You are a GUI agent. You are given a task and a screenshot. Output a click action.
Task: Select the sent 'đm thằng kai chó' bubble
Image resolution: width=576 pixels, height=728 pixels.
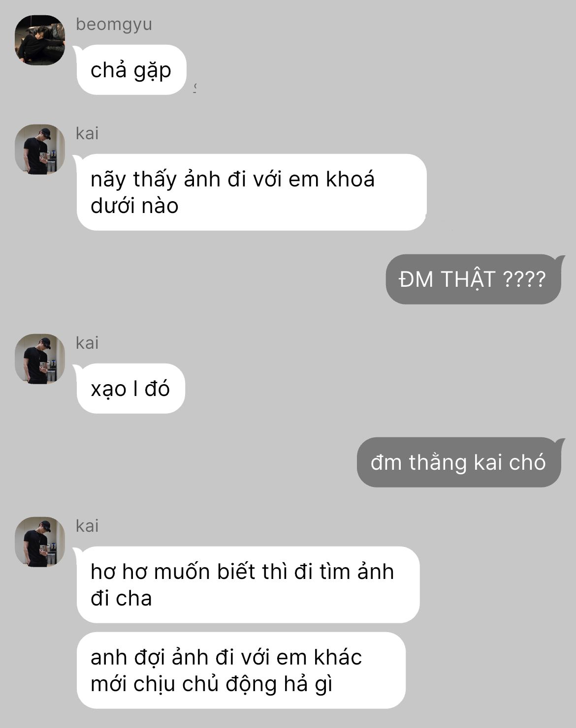click(459, 462)
